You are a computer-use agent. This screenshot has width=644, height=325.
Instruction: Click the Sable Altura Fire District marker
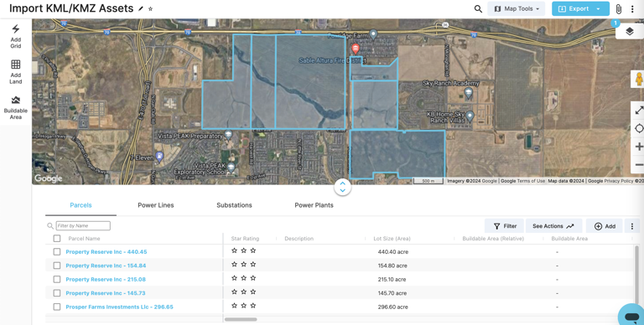355,49
